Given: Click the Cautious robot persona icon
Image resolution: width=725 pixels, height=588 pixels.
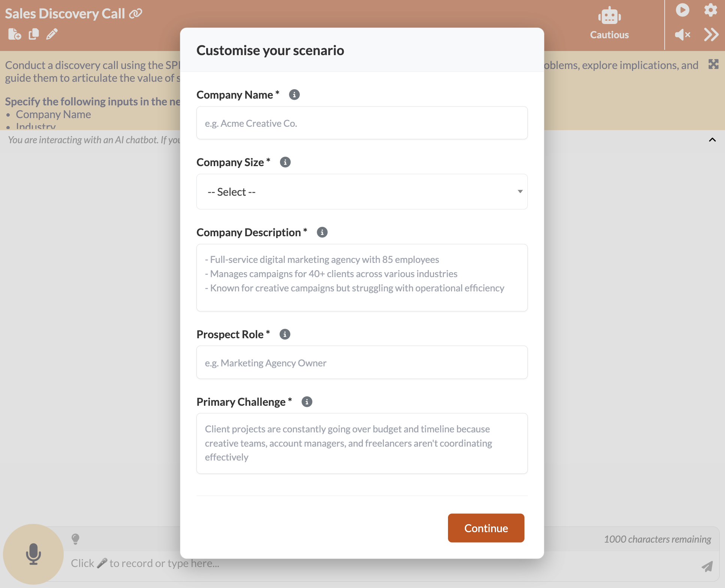Looking at the screenshot, I should (609, 16).
